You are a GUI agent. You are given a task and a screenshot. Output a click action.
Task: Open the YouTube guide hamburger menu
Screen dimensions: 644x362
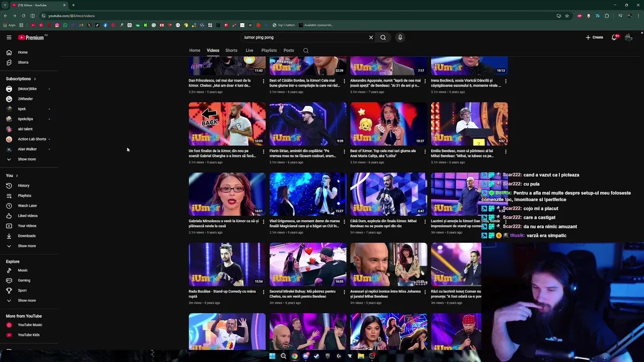(9, 37)
